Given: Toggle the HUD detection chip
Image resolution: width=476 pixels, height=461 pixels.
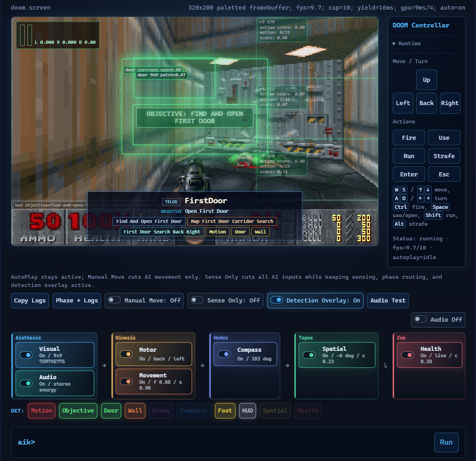Looking at the screenshot, I should pyautogui.click(x=247, y=411).
